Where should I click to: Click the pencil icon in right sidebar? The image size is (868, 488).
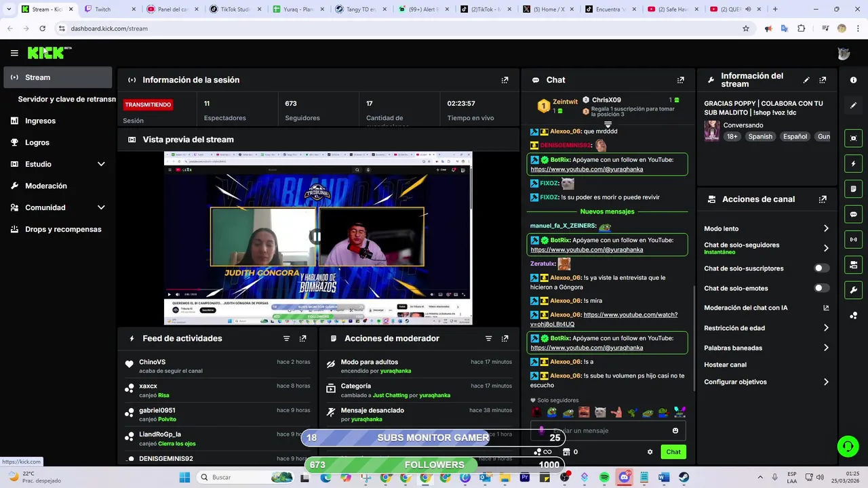[853, 106]
